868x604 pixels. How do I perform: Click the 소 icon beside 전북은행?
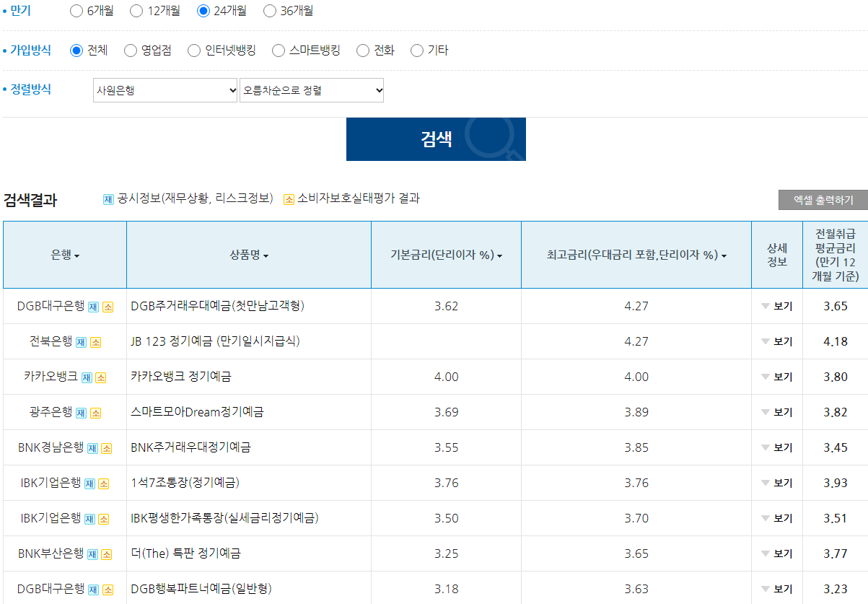tap(95, 342)
